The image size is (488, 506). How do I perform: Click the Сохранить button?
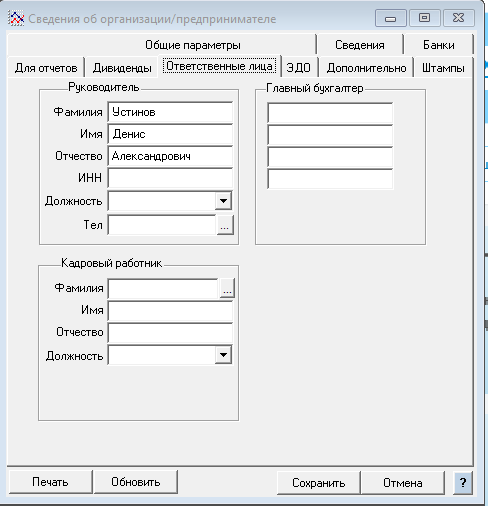(x=318, y=483)
